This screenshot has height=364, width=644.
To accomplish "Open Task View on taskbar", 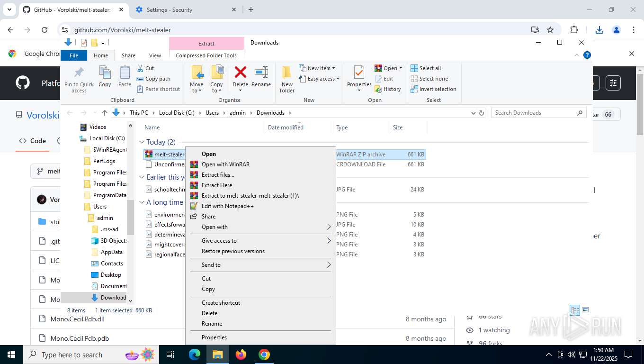I will (x=171, y=355).
